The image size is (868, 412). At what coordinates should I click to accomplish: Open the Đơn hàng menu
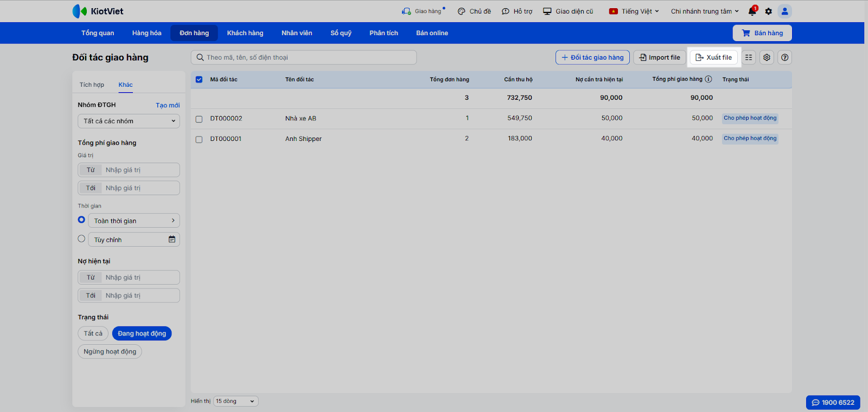194,33
